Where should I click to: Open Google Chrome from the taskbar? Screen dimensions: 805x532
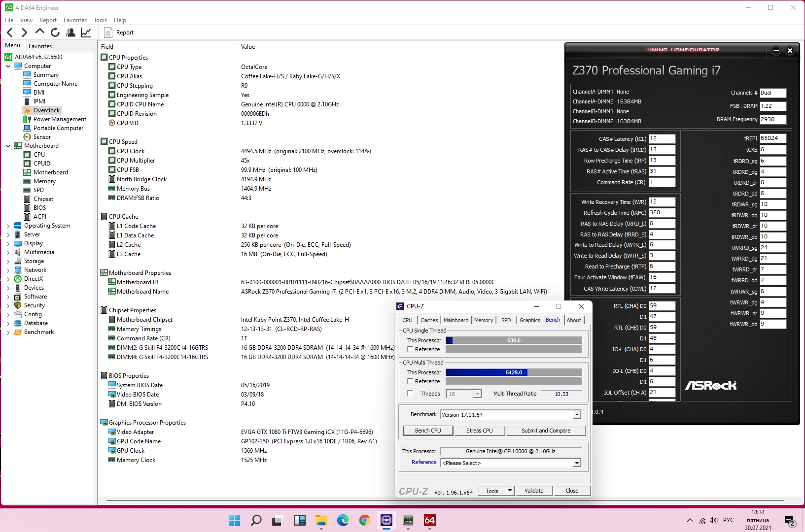(365, 520)
